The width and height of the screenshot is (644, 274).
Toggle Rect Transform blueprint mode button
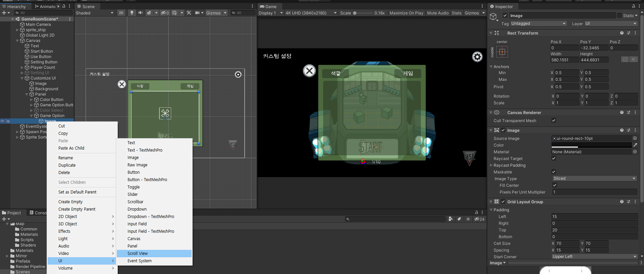[625, 59]
